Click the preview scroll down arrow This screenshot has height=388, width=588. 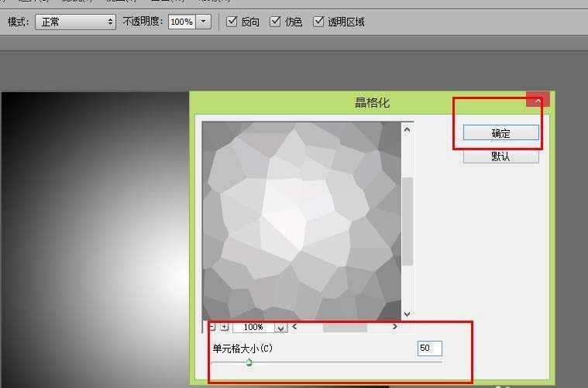pyautogui.click(x=407, y=314)
